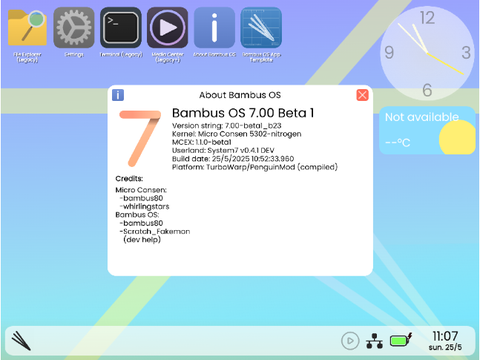Image resolution: width=480 pixels, height=360 pixels.
Task: Click the 'MCEX: 1.1.0-beta1' line
Action: pyautogui.click(x=202, y=142)
